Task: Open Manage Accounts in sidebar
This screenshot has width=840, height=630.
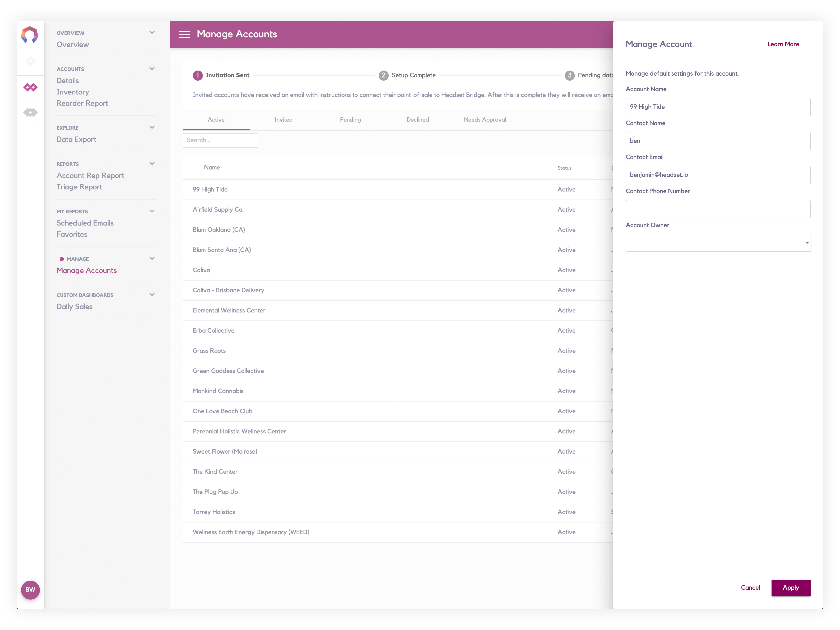Action: click(x=87, y=270)
